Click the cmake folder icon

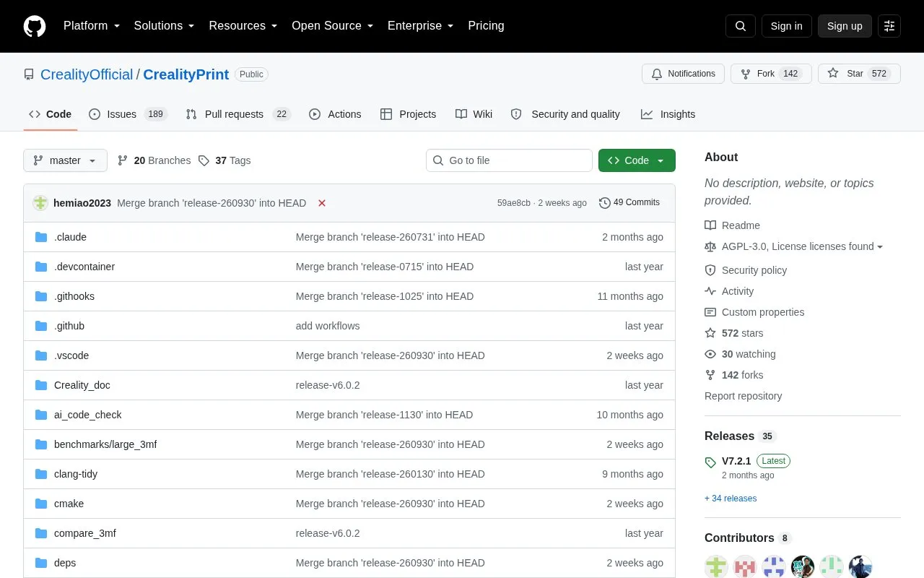(x=41, y=504)
